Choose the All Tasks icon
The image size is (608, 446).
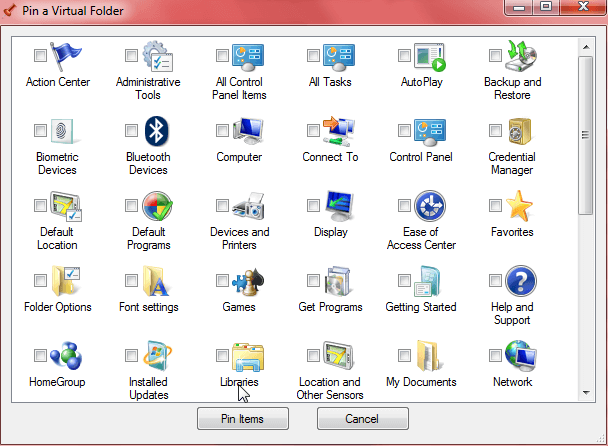(x=339, y=57)
